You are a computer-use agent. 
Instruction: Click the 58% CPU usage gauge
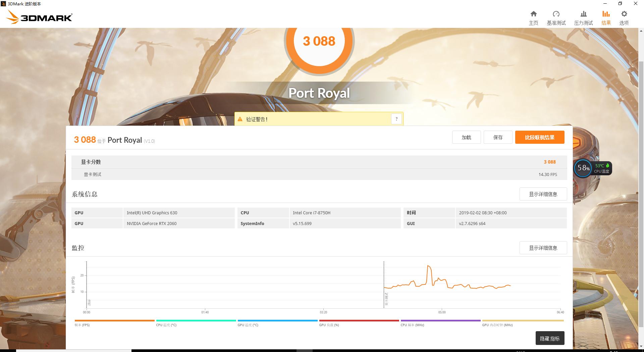click(583, 168)
